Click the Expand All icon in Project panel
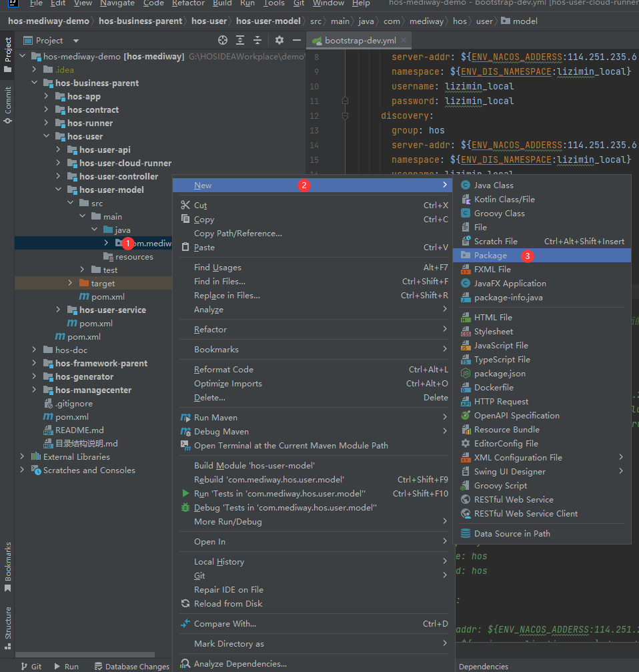The width and height of the screenshot is (639, 672). point(240,41)
